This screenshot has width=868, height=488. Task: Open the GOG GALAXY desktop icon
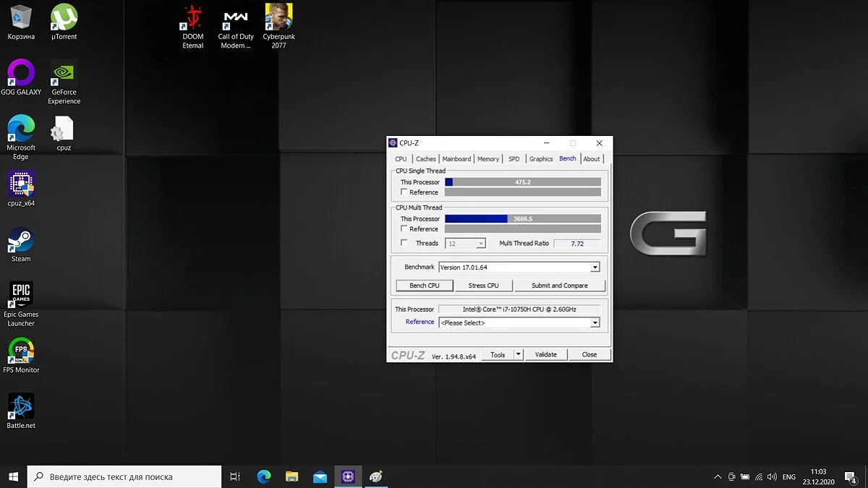(21, 74)
